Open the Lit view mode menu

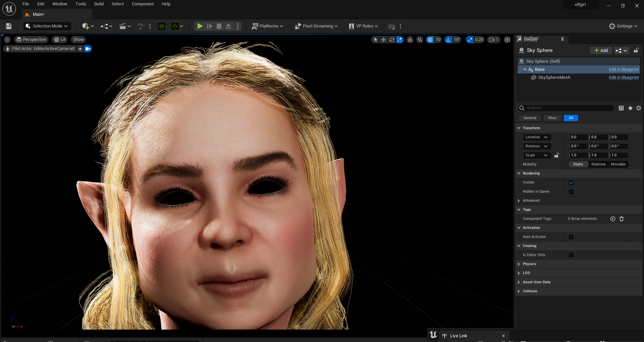[x=60, y=40]
